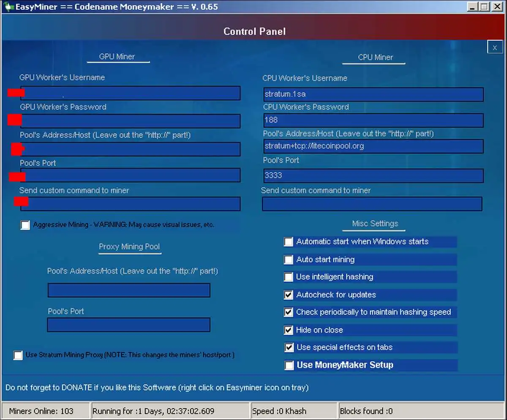
Task: Click the Speed :0 Khash status entry
Action: pos(294,411)
